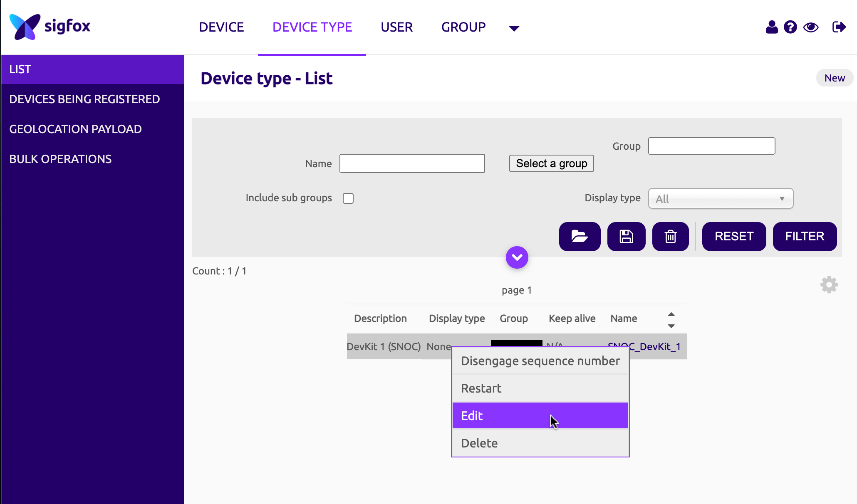
Task: Choose Edit in the context menu
Action: 540,415
